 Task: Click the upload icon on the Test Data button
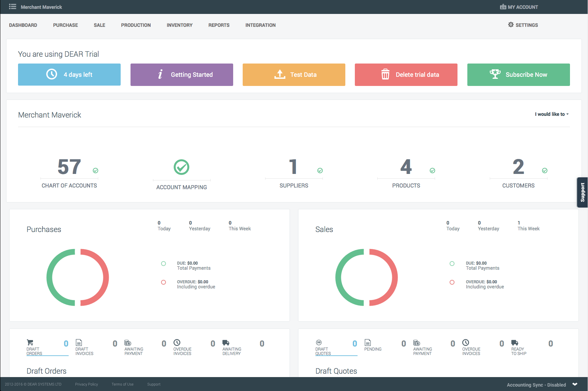(x=280, y=74)
